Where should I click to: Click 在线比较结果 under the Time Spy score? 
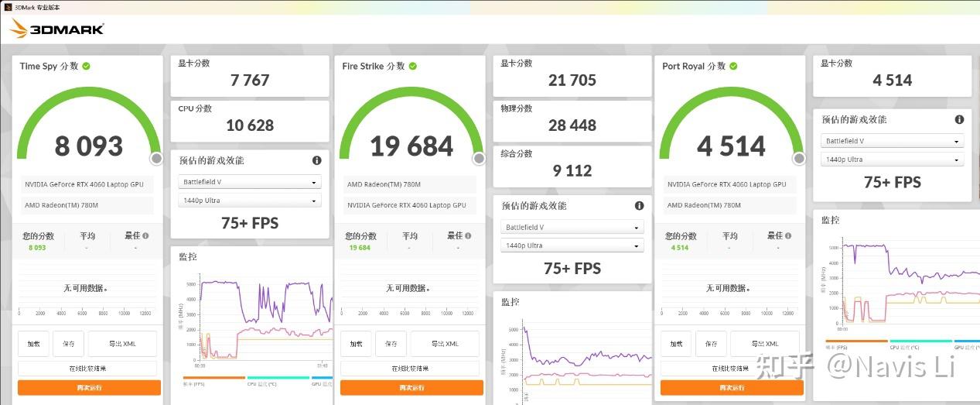87,369
